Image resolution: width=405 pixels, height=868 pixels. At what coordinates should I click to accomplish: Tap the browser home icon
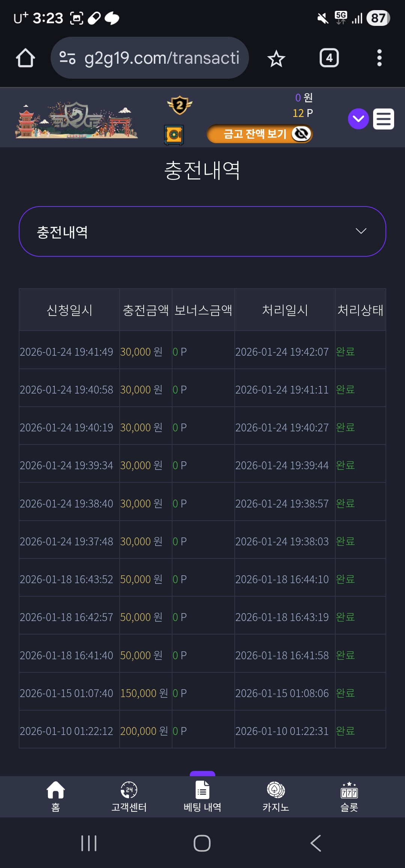(25, 58)
